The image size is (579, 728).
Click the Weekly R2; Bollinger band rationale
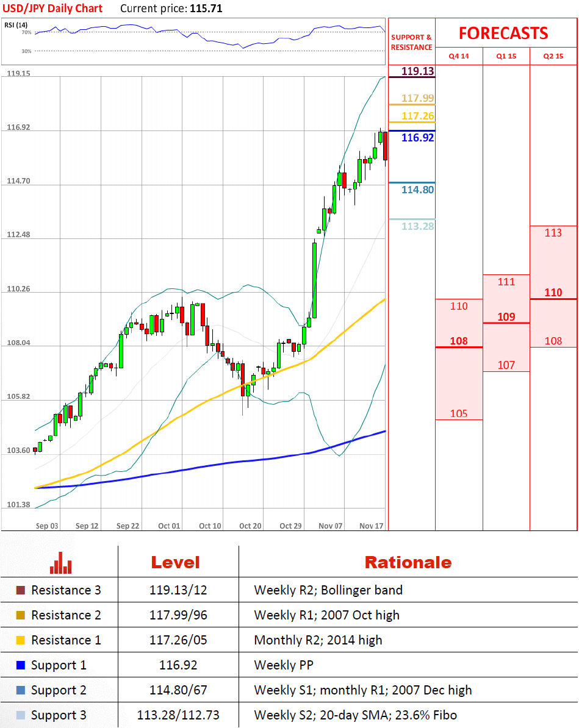pyautogui.click(x=328, y=590)
